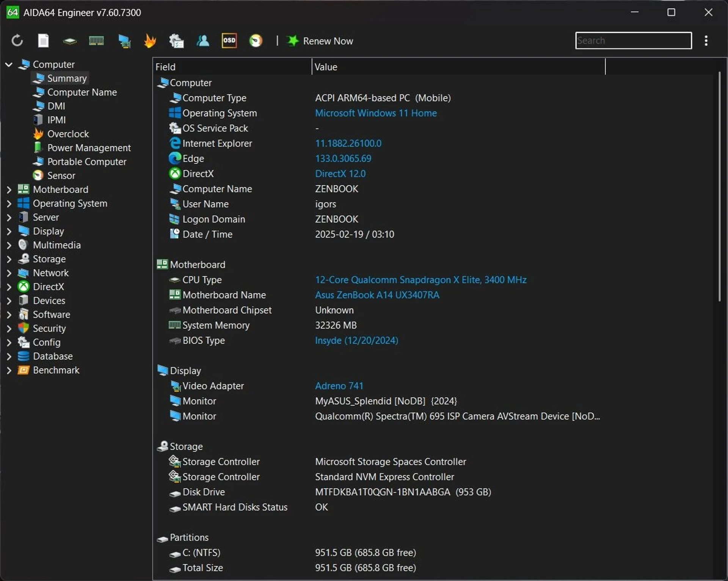Expand the Multimedia tree node
The height and width of the screenshot is (581, 728).
point(9,245)
